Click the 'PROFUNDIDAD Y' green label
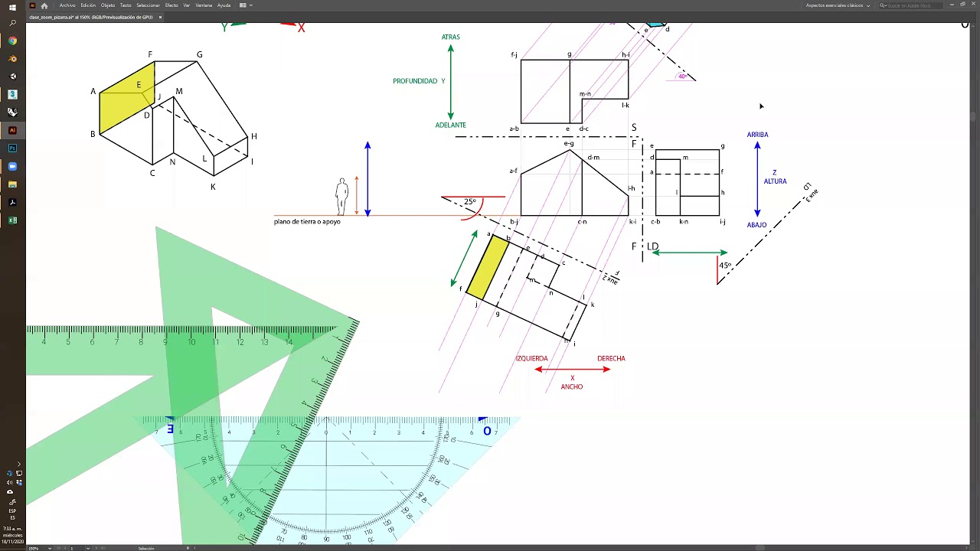The height and width of the screenshot is (551, 980). 419,81
